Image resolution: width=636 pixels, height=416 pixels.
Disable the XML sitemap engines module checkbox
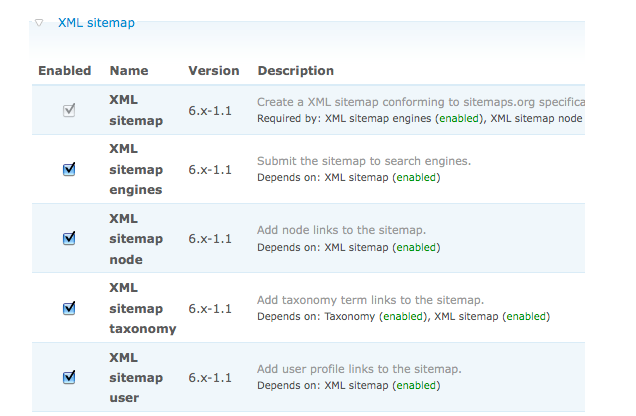(69, 169)
